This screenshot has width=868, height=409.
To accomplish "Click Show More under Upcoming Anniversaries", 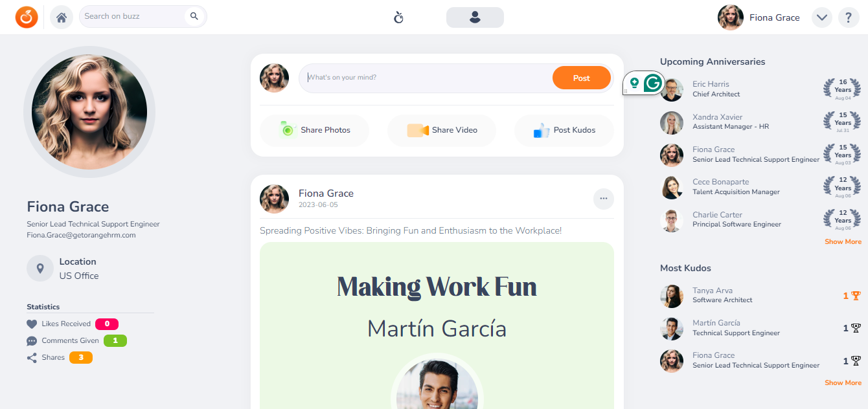I will pyautogui.click(x=843, y=241).
